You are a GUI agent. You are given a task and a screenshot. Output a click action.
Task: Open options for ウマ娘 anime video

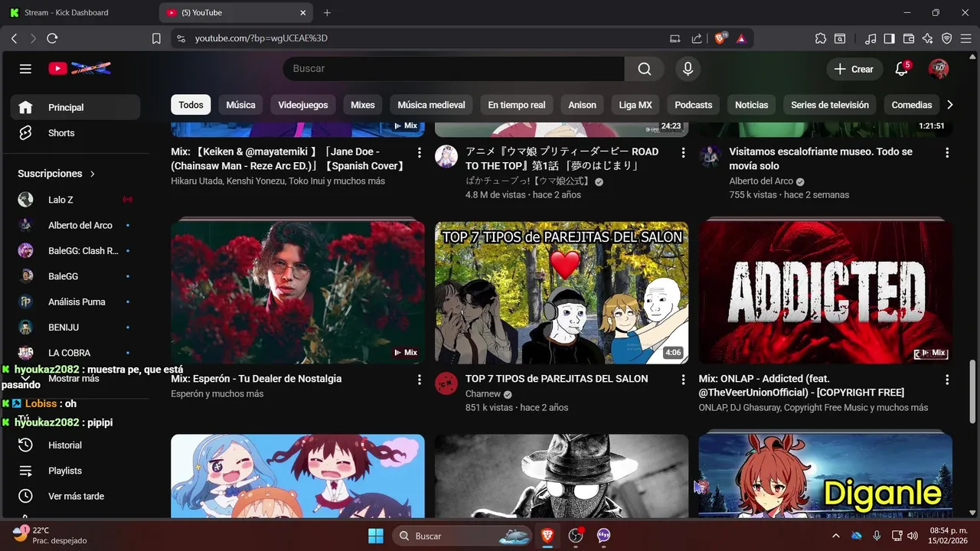683,153
